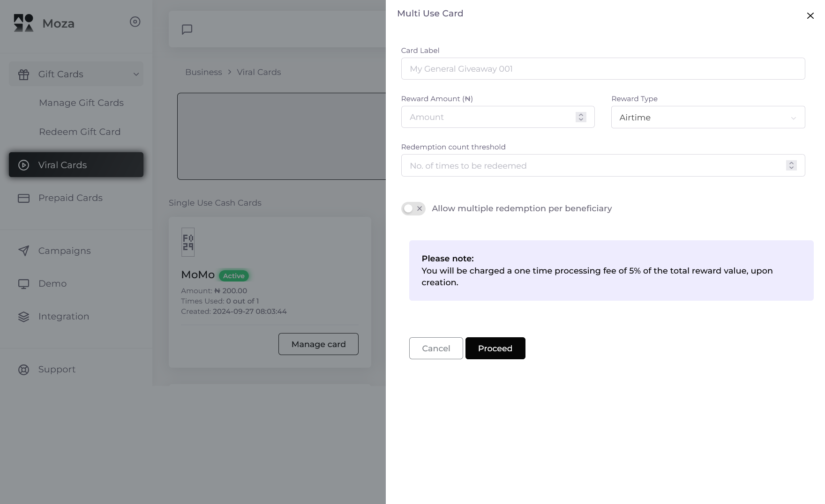The width and height of the screenshot is (825, 504).
Task: Click the Viral Cards breadcrumb
Action: click(259, 72)
